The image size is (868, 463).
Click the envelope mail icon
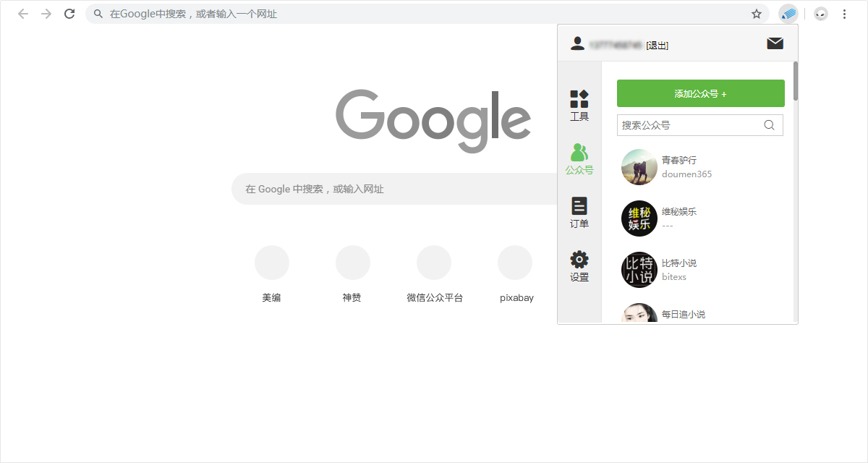(775, 43)
